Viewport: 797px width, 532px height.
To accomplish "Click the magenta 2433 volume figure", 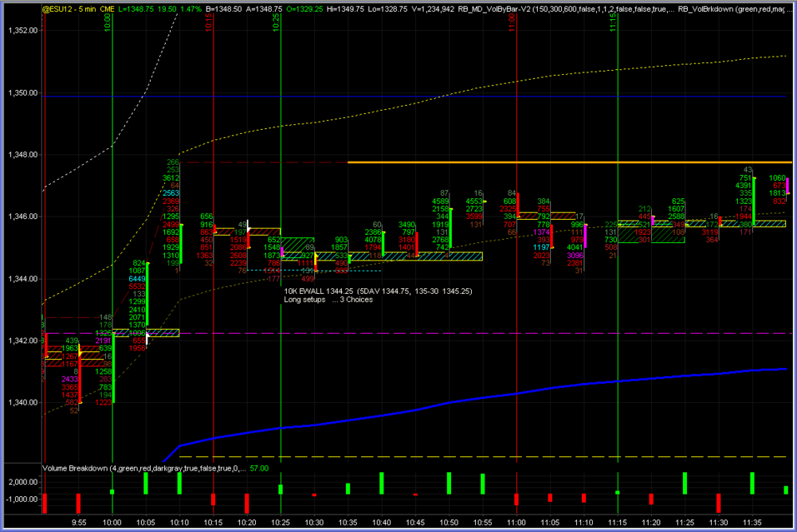I will [x=69, y=379].
